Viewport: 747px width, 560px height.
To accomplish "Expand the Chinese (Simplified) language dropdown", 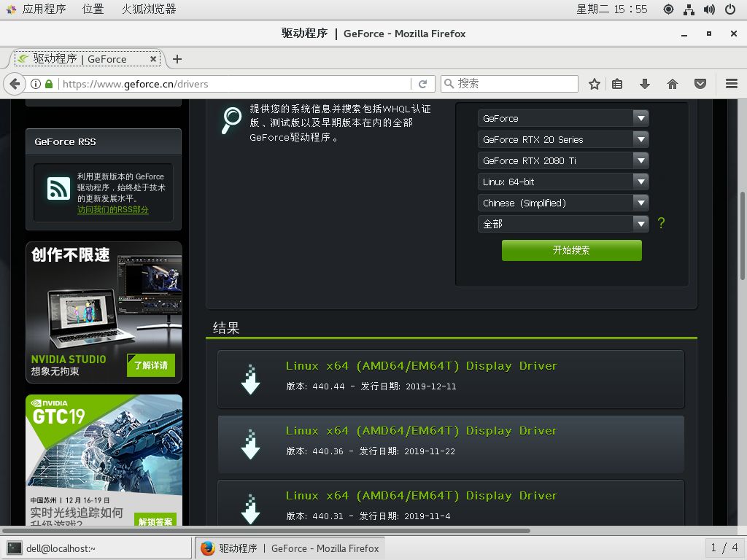I will tap(562, 203).
